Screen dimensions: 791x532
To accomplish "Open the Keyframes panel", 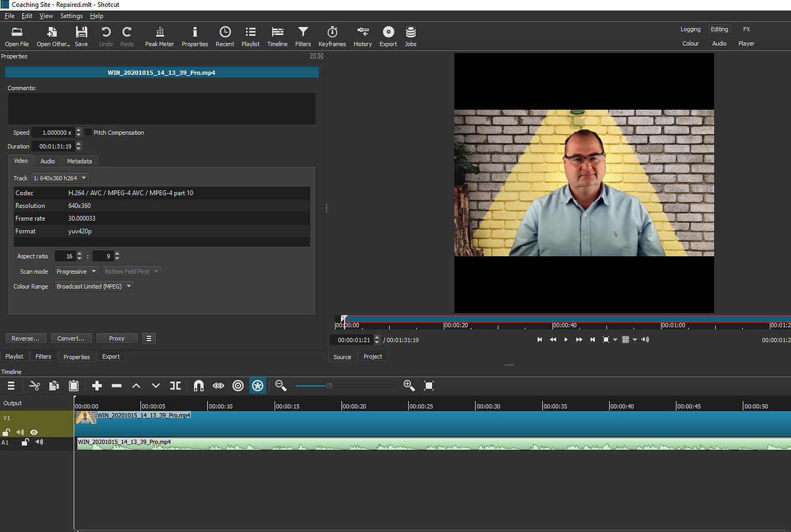I will 332,37.
